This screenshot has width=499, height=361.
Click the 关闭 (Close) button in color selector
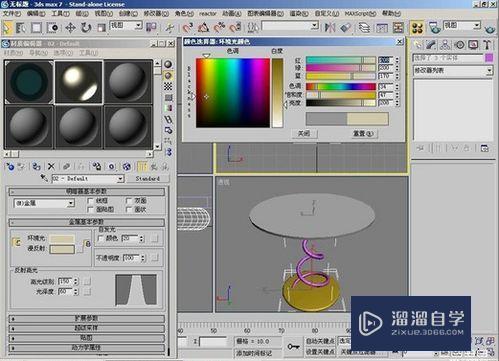click(304, 134)
